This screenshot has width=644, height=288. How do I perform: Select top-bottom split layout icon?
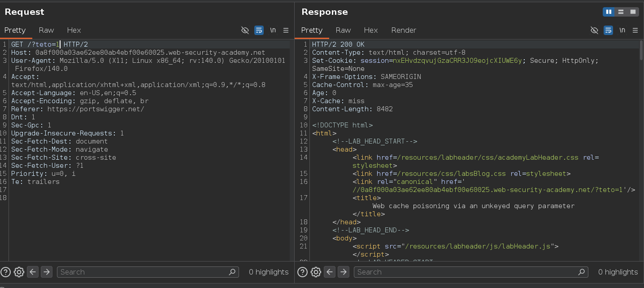(621, 12)
